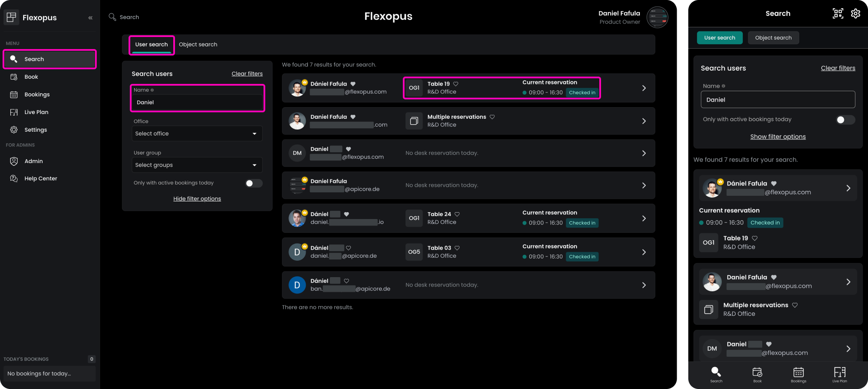Toggle 'Only with active bookings today' in desktop filters
The width and height of the screenshot is (868, 389).
[x=254, y=183]
